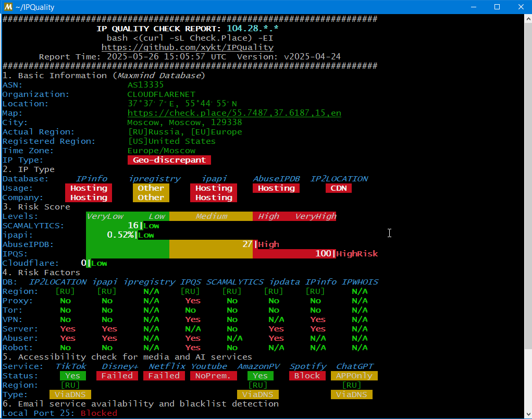Click the bash curl Check.Place command line
The image size is (532, 419).
tap(190, 38)
